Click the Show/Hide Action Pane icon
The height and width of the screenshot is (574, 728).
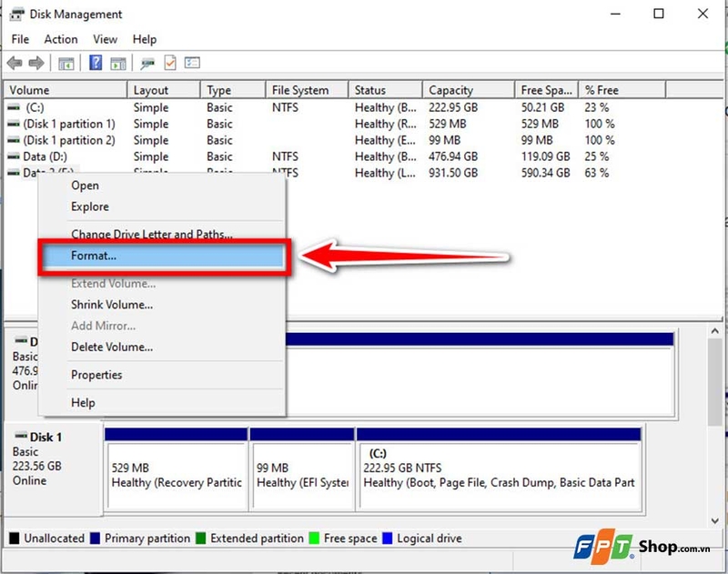pos(118,63)
